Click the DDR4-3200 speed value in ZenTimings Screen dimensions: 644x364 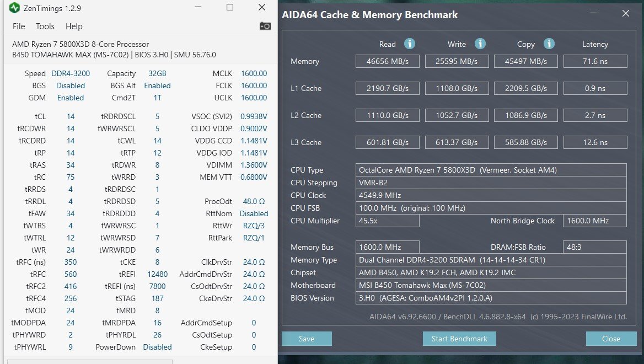(x=71, y=73)
